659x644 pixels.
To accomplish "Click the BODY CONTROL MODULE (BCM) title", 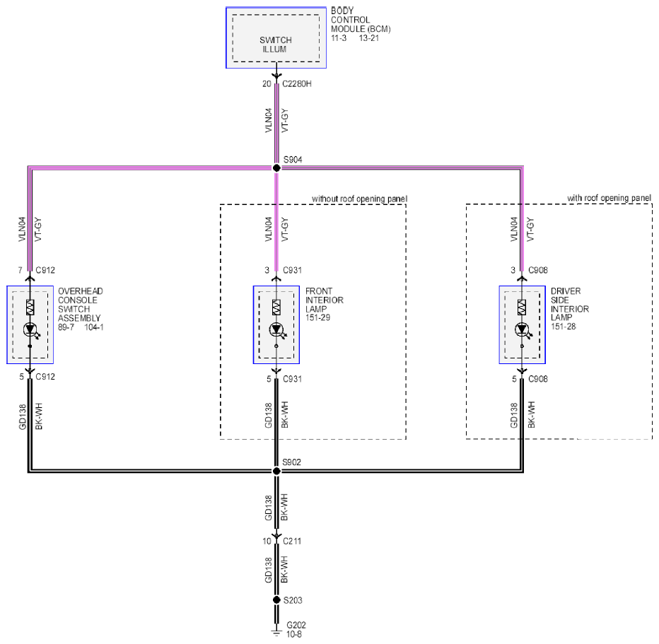I will [361, 20].
